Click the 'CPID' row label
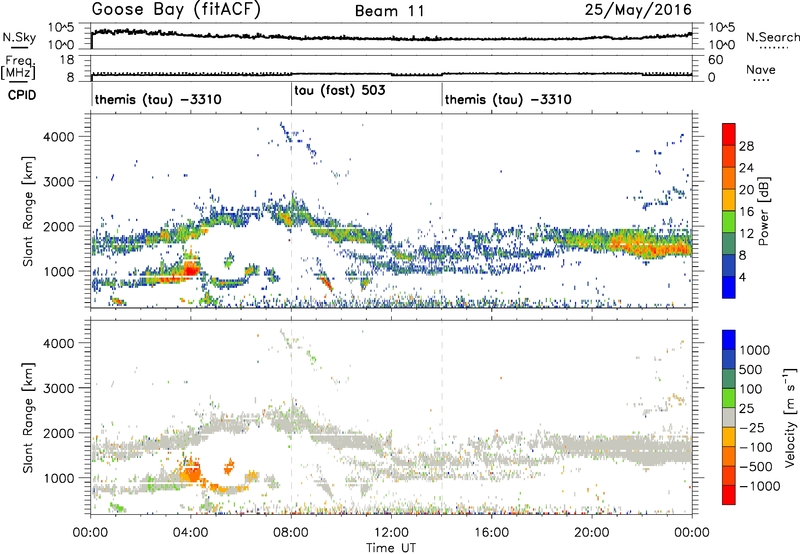 click(x=22, y=95)
